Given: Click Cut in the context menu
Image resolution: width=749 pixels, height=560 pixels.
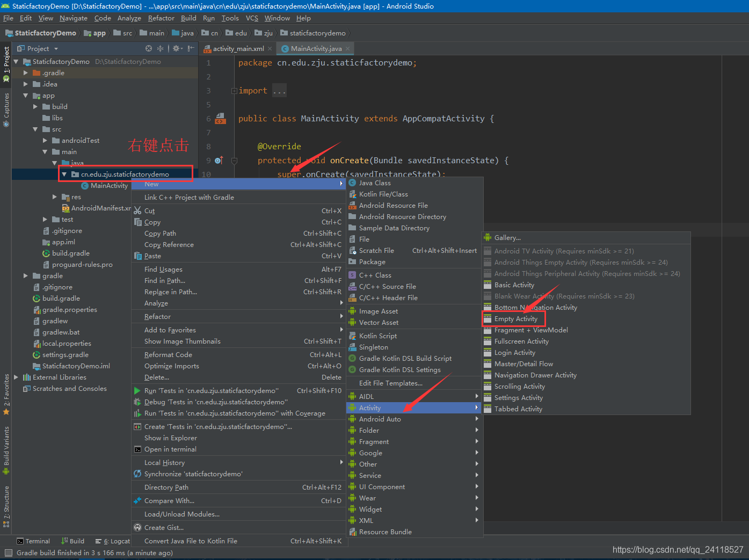Looking at the screenshot, I should pos(239,211).
